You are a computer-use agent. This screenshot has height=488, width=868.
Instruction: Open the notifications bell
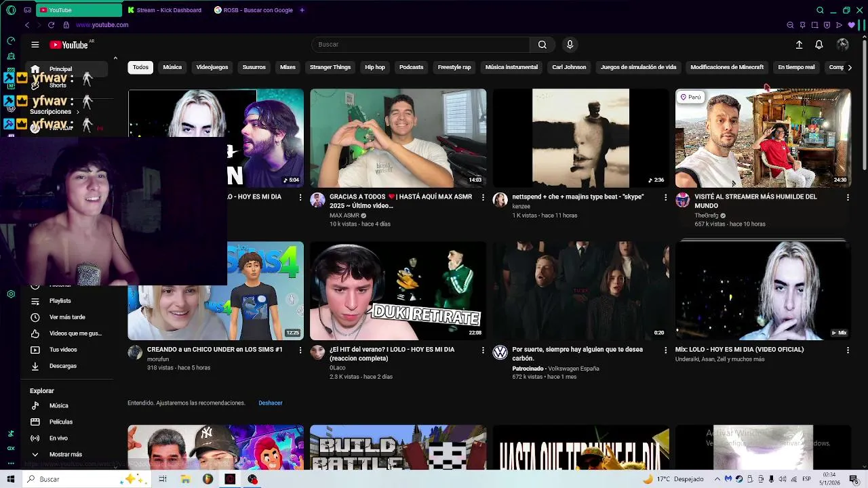[819, 45]
